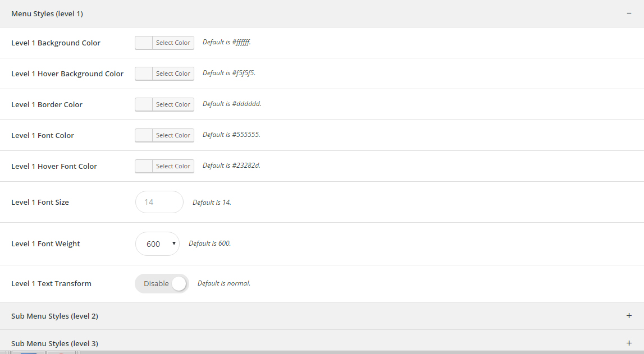Click the 'Level 1 Background Color' label
Viewport: 644px width, 354px height.
tap(56, 43)
